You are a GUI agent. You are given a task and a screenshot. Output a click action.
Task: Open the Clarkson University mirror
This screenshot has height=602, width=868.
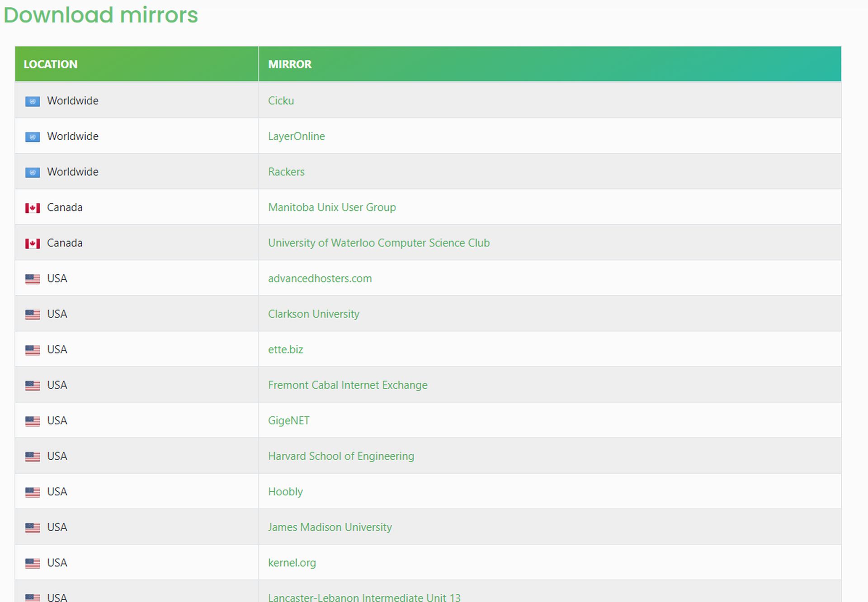313,314
